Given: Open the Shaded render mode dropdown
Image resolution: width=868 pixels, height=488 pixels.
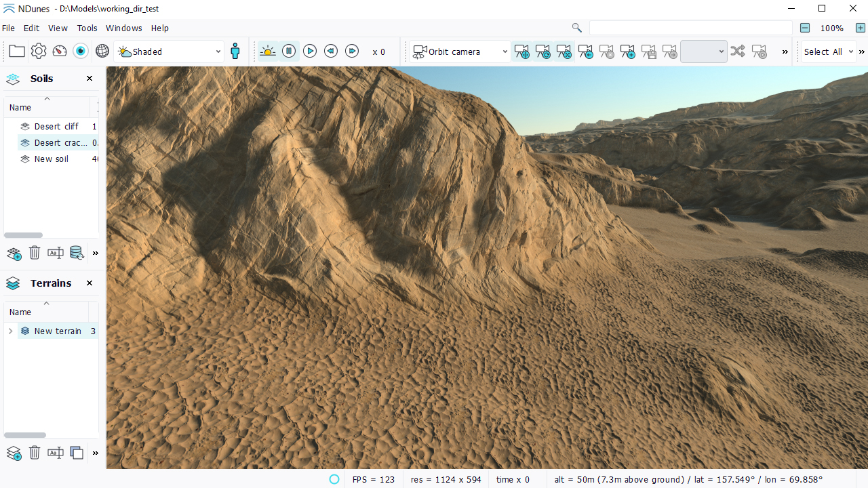Looking at the screenshot, I should coord(170,52).
